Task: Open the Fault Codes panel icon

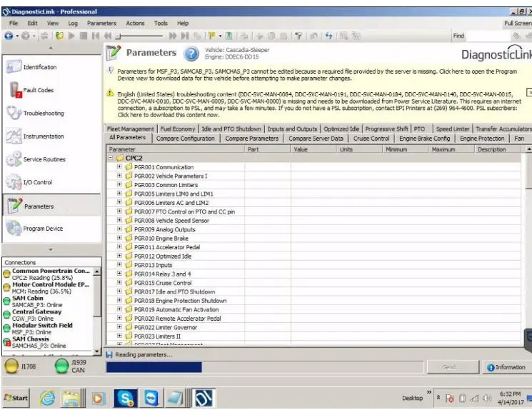Action: click(14, 90)
